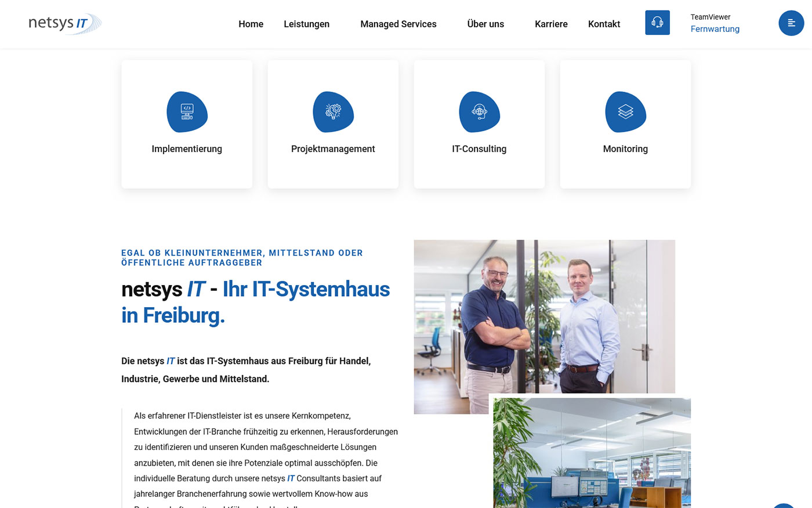The width and height of the screenshot is (812, 508).
Task: Click the Fernwartung link
Action: point(715,29)
